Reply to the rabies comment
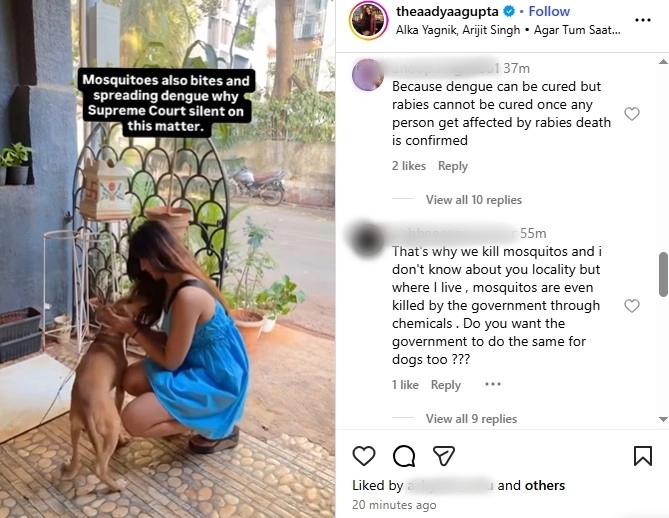 [453, 166]
